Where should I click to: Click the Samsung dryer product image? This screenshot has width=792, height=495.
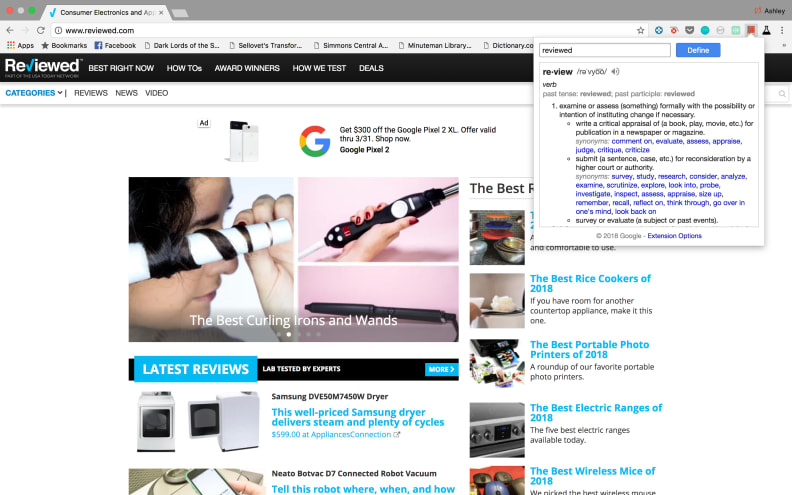(x=198, y=422)
